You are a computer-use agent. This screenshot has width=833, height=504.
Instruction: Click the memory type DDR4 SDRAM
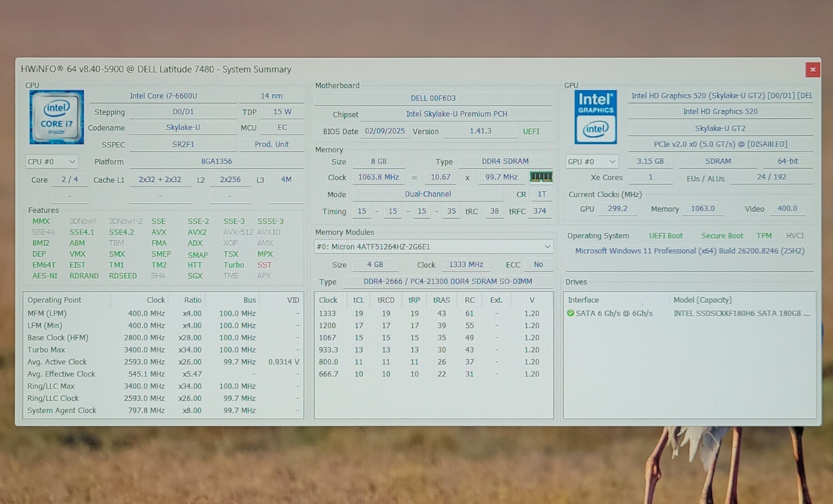click(505, 161)
